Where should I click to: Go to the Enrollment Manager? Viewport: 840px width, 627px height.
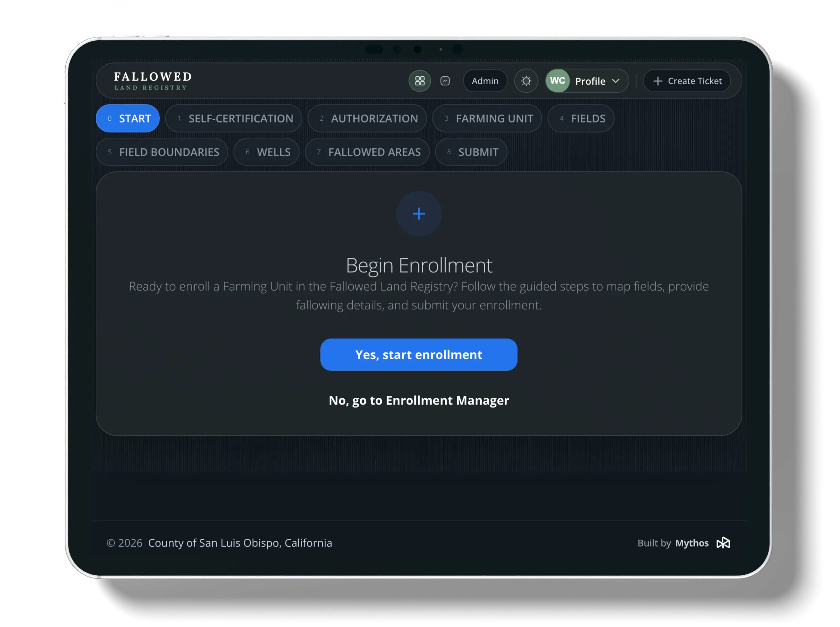click(419, 400)
